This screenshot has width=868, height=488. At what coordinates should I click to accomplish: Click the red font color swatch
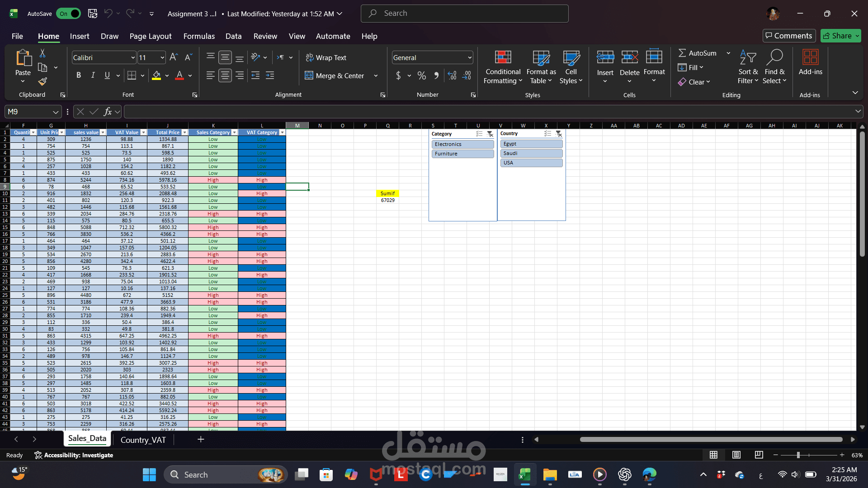point(179,78)
